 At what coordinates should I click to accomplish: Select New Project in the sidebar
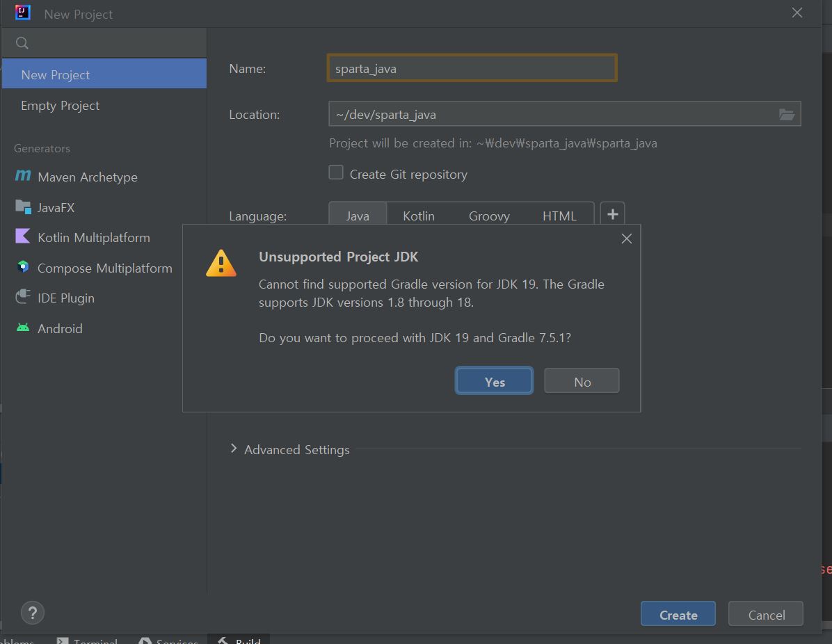(104, 74)
